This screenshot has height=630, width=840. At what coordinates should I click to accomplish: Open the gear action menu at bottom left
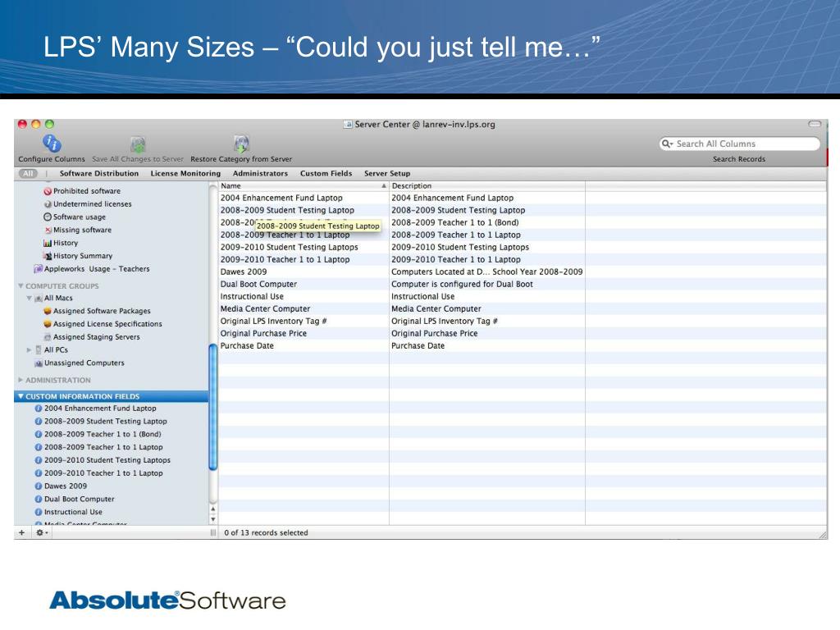pos(41,532)
